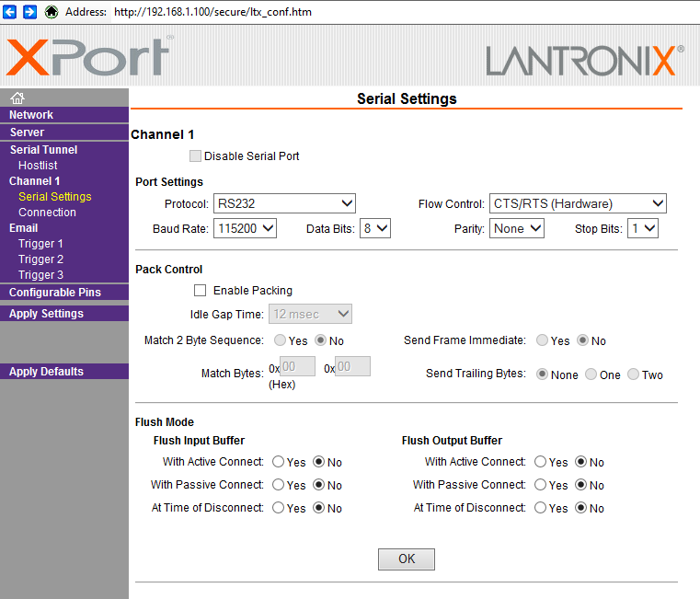Set Flush Output With Active Connect to Yes

pyautogui.click(x=540, y=461)
